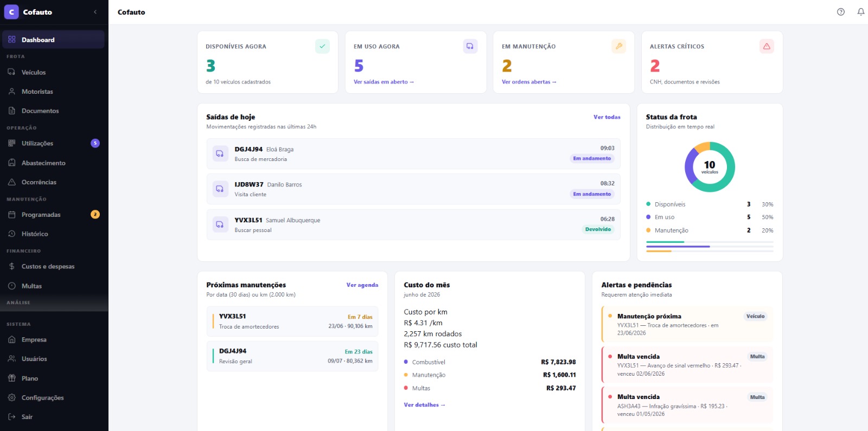The image size is (868, 431).
Task: Click the vehicle icon in Em Uso Agora card
Action: (x=470, y=46)
